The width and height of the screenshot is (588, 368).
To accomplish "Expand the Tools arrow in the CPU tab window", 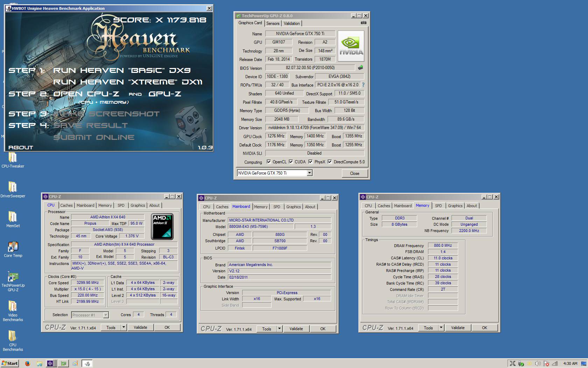I will click(124, 327).
